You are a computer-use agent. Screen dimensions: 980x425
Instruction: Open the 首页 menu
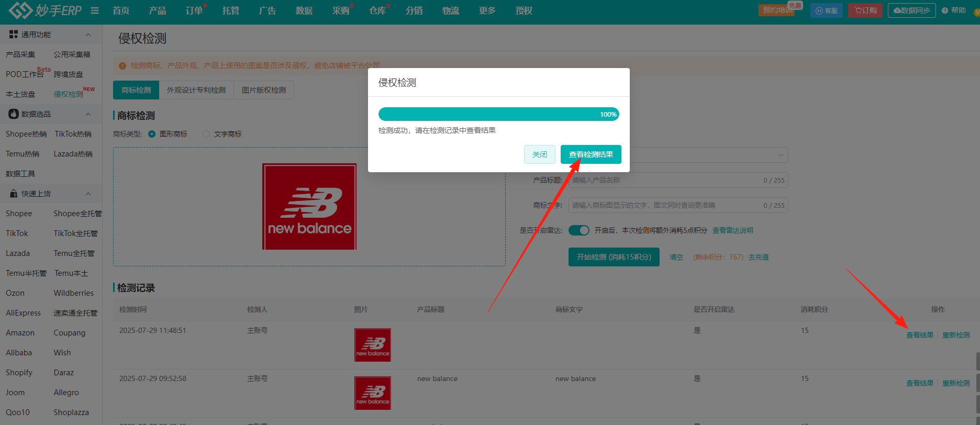[121, 10]
